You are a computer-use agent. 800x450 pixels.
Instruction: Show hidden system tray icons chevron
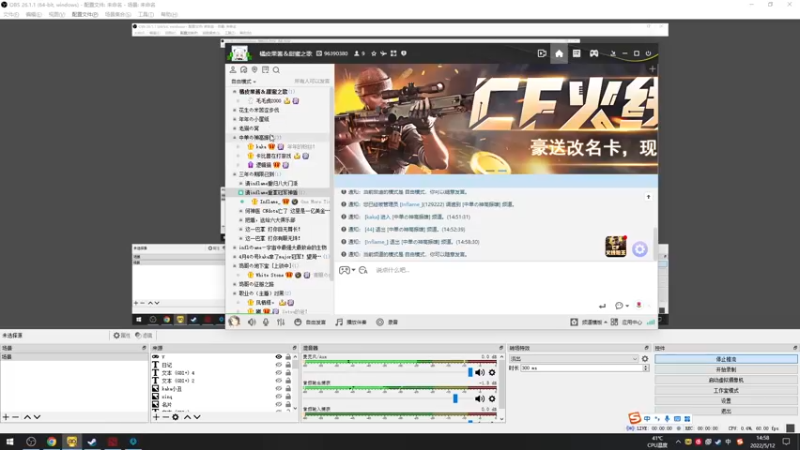click(678, 442)
